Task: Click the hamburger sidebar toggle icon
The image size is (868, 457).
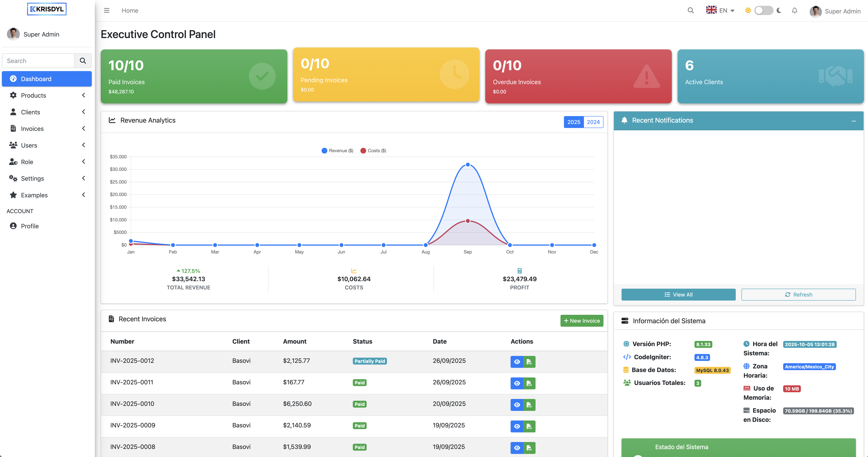Action: pyautogui.click(x=107, y=10)
